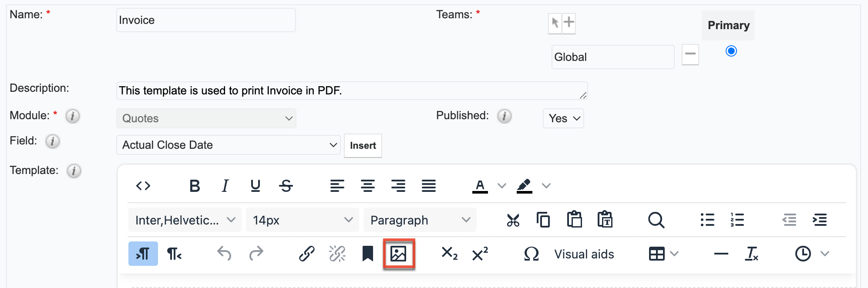The width and height of the screenshot is (868, 288).
Task: Toggle bold formatting
Action: pyautogui.click(x=195, y=186)
